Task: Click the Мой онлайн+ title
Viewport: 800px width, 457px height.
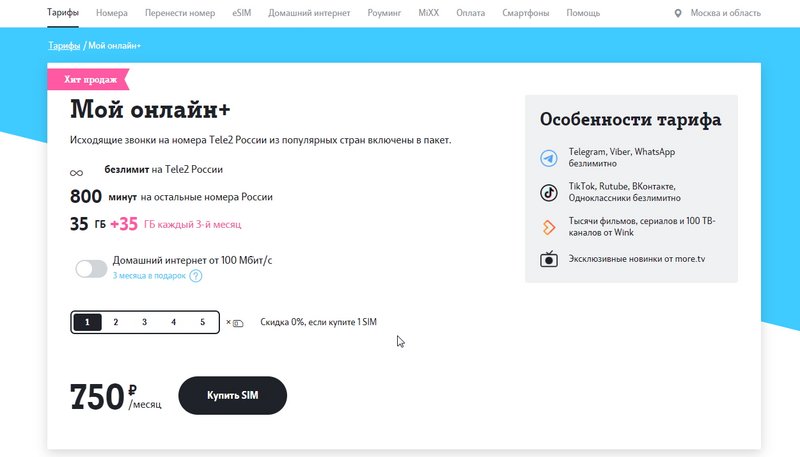Action: [150, 109]
